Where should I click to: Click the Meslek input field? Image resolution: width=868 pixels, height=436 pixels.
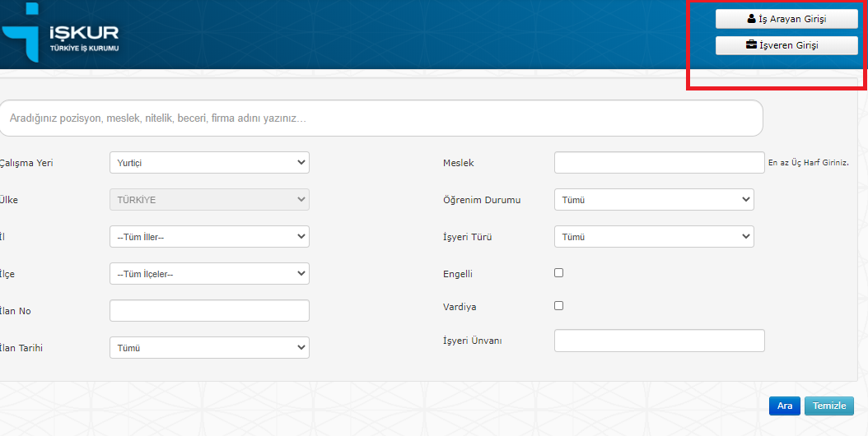click(660, 163)
